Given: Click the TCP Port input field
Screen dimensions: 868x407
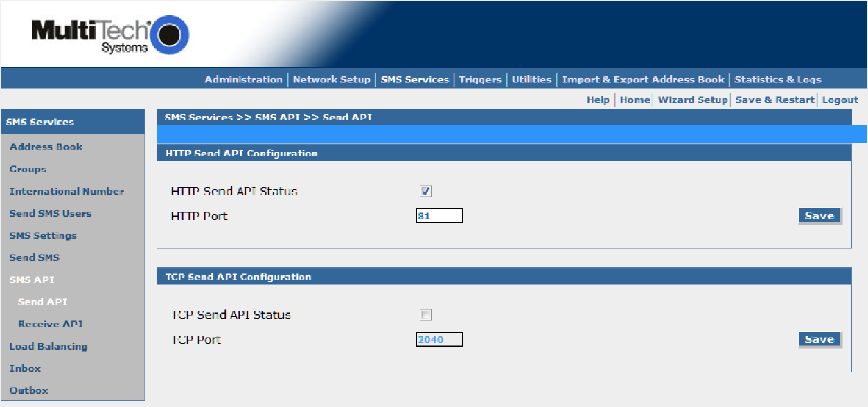Looking at the screenshot, I should pos(439,340).
